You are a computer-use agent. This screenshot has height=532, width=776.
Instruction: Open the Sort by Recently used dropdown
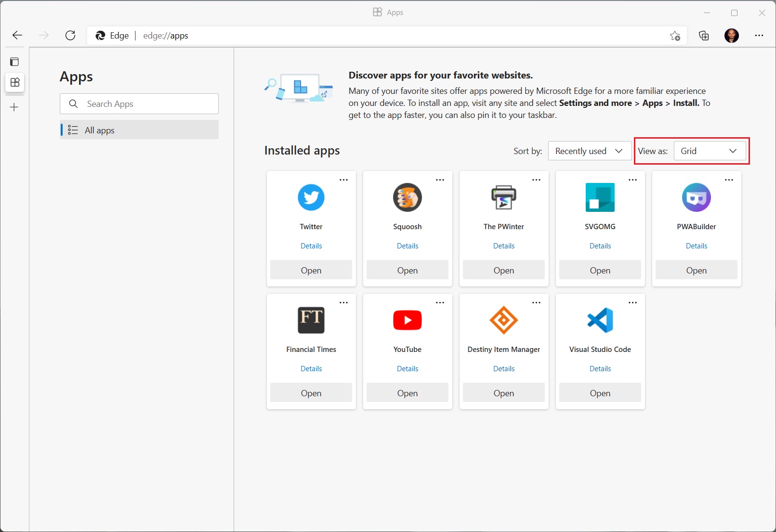click(x=589, y=151)
